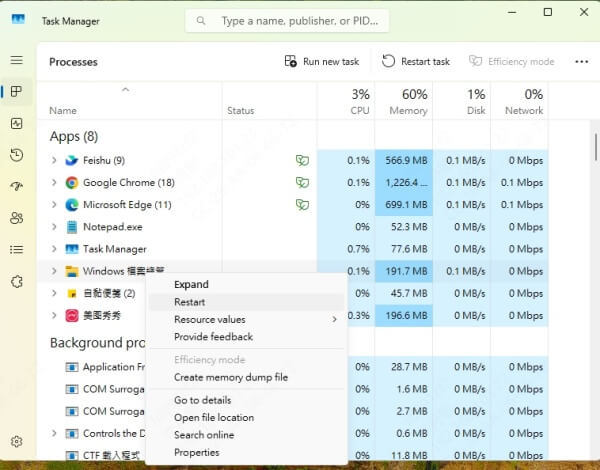
Task: Open the hamburger navigation menu
Action: click(x=16, y=60)
